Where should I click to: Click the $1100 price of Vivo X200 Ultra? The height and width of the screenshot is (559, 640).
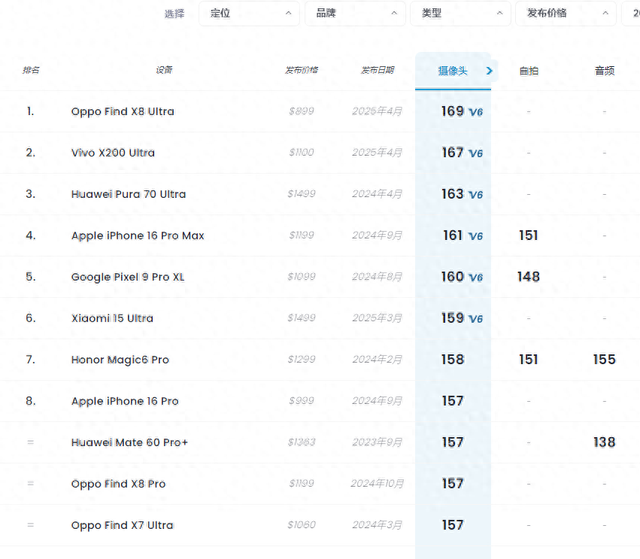tap(302, 153)
